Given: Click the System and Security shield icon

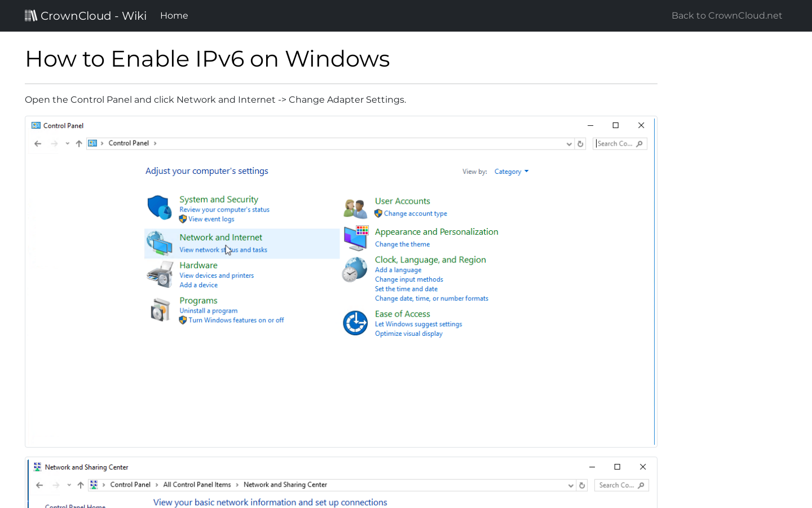Looking at the screenshot, I should pos(160,208).
